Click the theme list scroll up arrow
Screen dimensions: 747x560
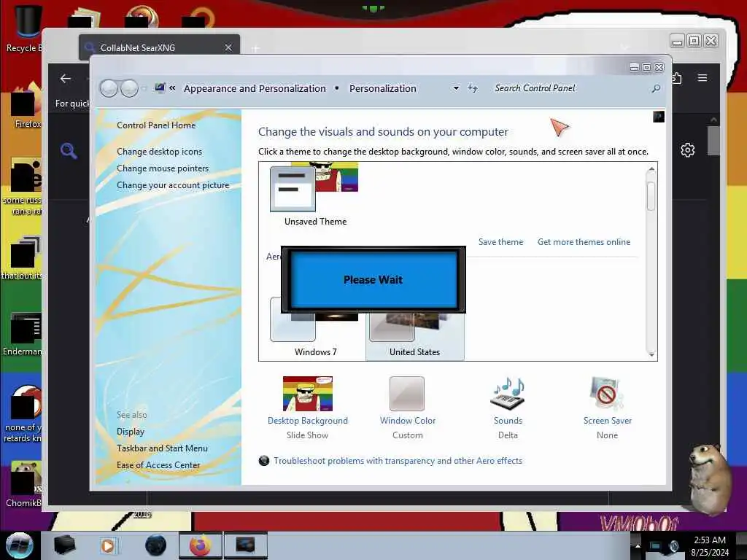pyautogui.click(x=651, y=169)
